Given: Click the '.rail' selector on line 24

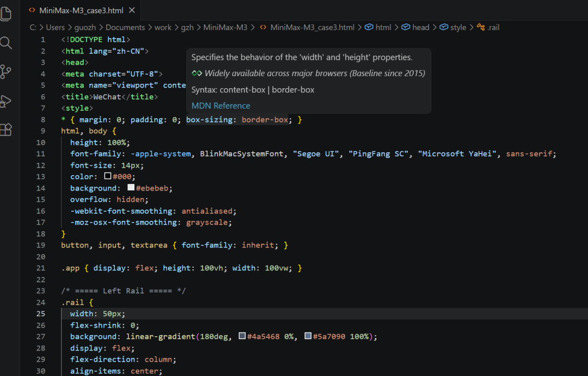Looking at the screenshot, I should [72, 302].
